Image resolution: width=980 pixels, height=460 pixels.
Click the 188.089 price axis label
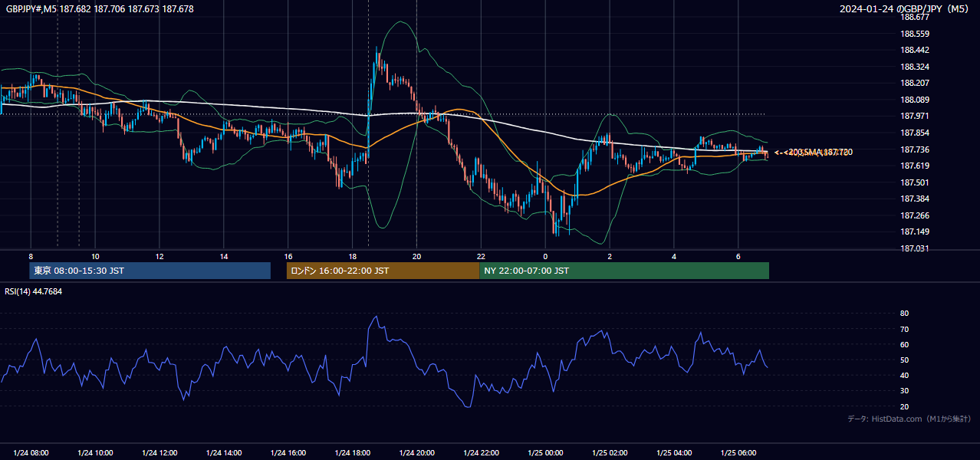914,100
